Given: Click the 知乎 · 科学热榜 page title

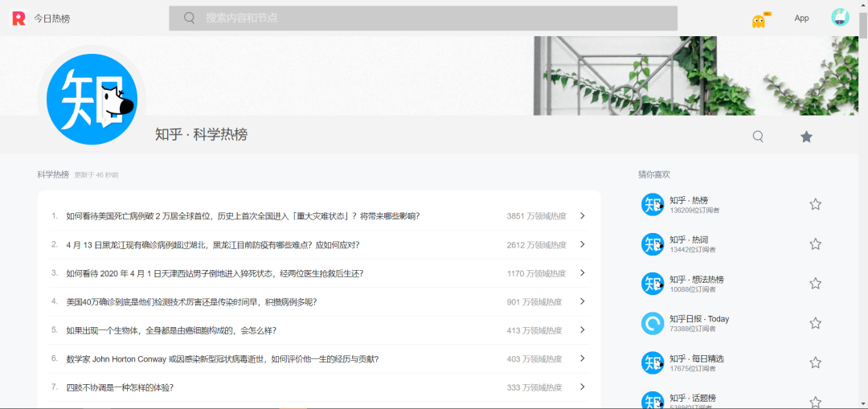Looking at the screenshot, I should pyautogui.click(x=202, y=134).
